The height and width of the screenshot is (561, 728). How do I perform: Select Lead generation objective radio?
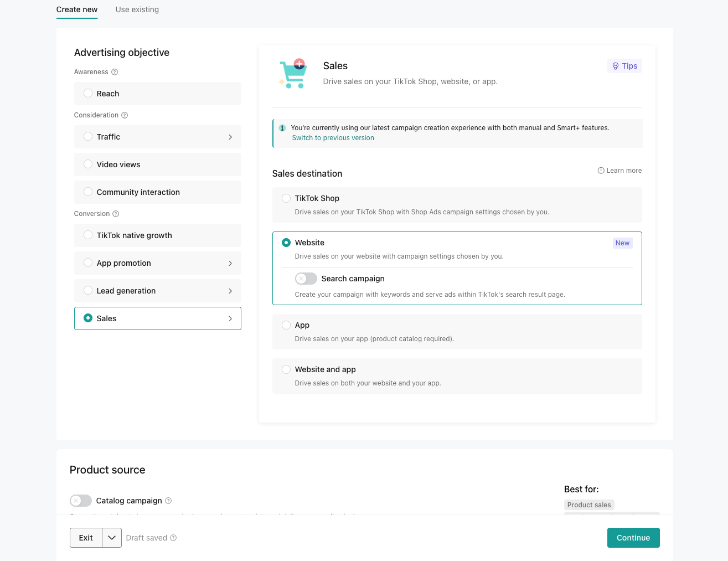point(88,290)
